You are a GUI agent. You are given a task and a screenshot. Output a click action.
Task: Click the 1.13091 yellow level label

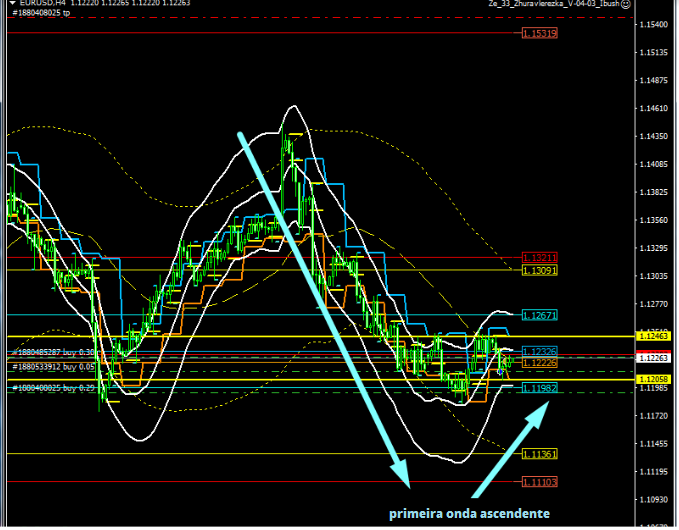click(x=539, y=271)
